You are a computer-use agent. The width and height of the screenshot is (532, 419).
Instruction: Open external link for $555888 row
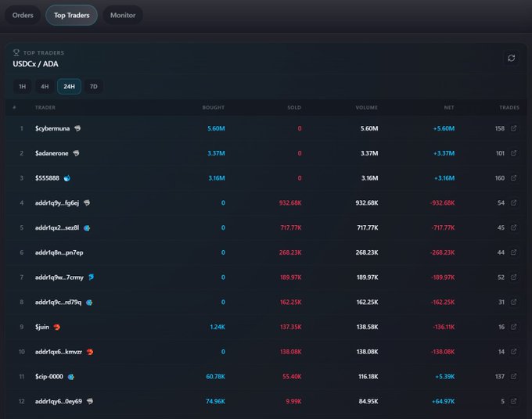(514, 177)
